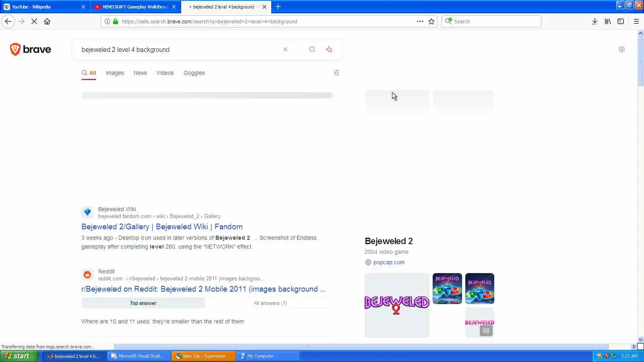The image size is (644, 362).
Task: Click the horizontal scrollbar thumb
Action: (361, 347)
